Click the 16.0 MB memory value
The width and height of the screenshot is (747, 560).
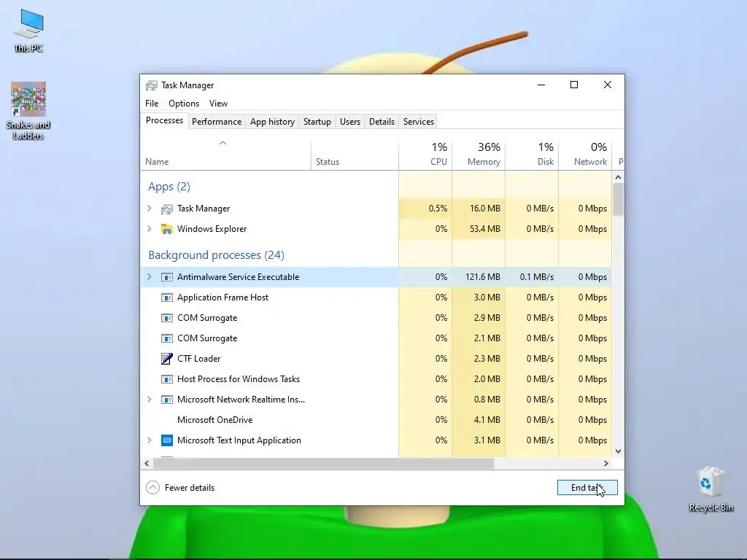(485, 209)
